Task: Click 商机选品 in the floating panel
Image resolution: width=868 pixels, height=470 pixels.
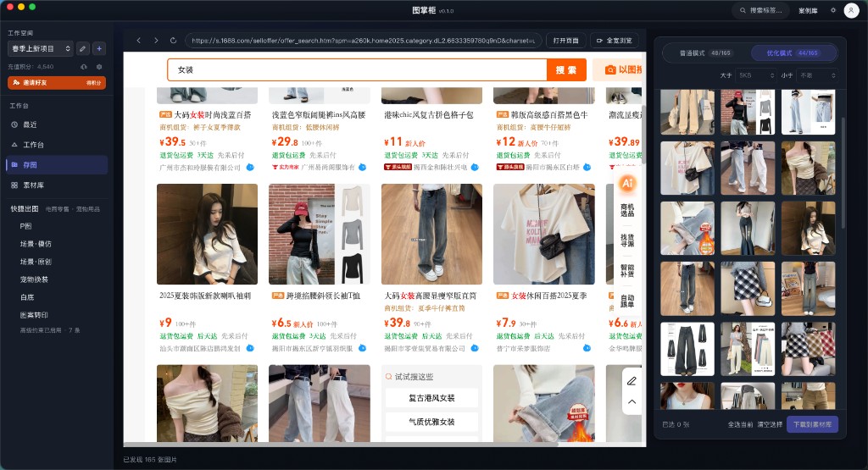Action: click(627, 210)
